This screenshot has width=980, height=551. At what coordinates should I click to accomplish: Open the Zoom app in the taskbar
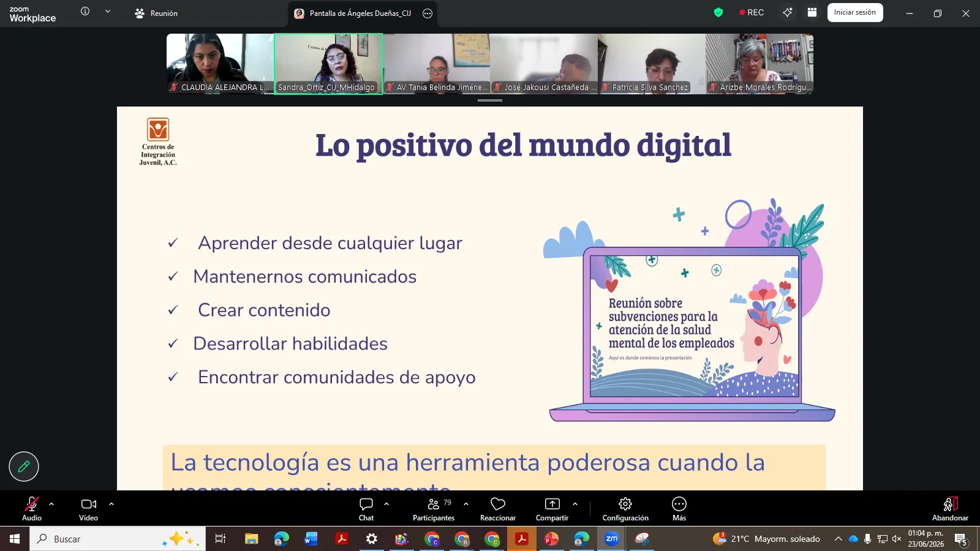pyautogui.click(x=612, y=539)
